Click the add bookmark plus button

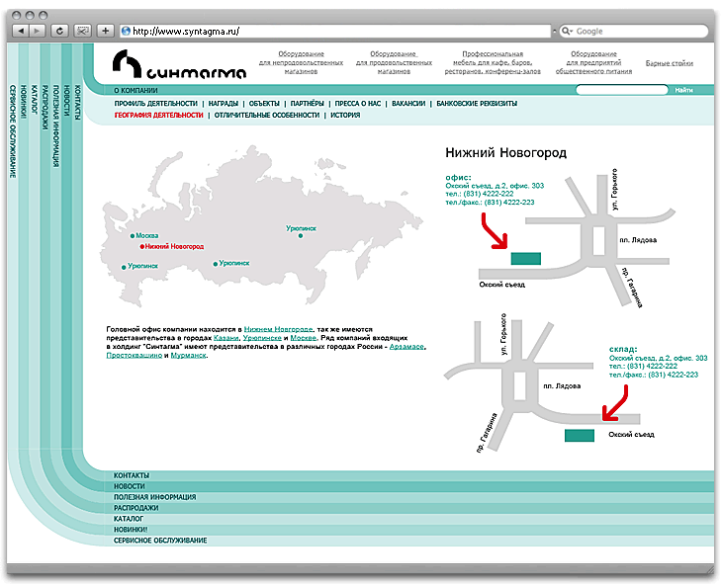(x=106, y=31)
